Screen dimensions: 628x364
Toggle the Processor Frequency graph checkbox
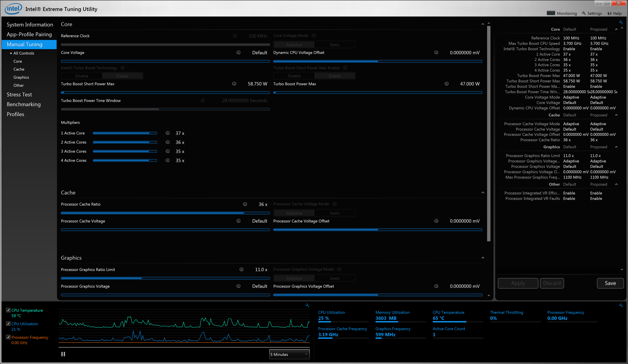[x=8, y=337]
